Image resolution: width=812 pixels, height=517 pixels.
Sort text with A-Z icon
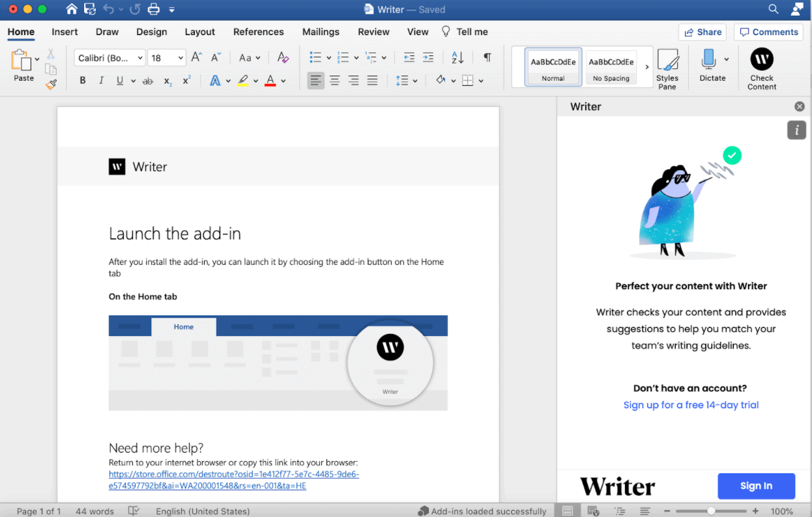click(457, 57)
